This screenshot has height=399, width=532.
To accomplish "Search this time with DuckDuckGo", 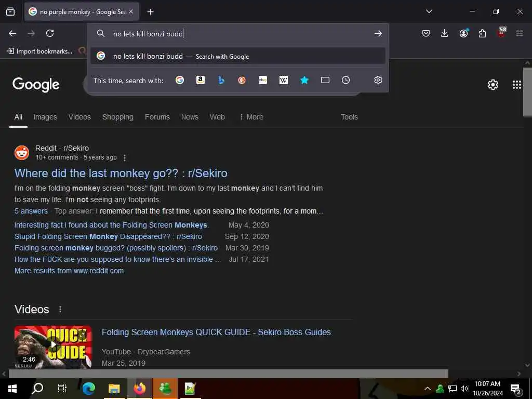I will click(x=242, y=80).
